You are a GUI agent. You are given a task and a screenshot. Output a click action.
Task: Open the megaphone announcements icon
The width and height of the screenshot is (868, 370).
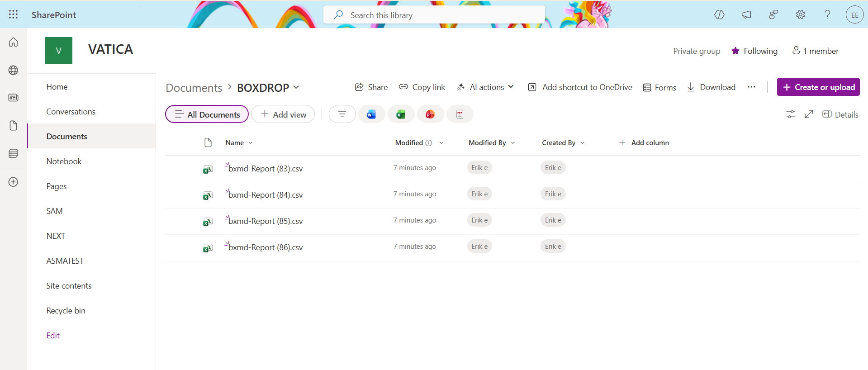pos(746,15)
